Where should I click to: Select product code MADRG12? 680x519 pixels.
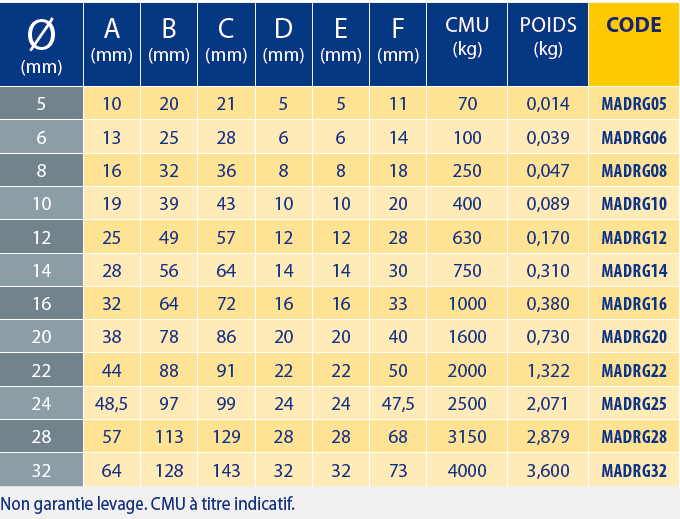[634, 237]
